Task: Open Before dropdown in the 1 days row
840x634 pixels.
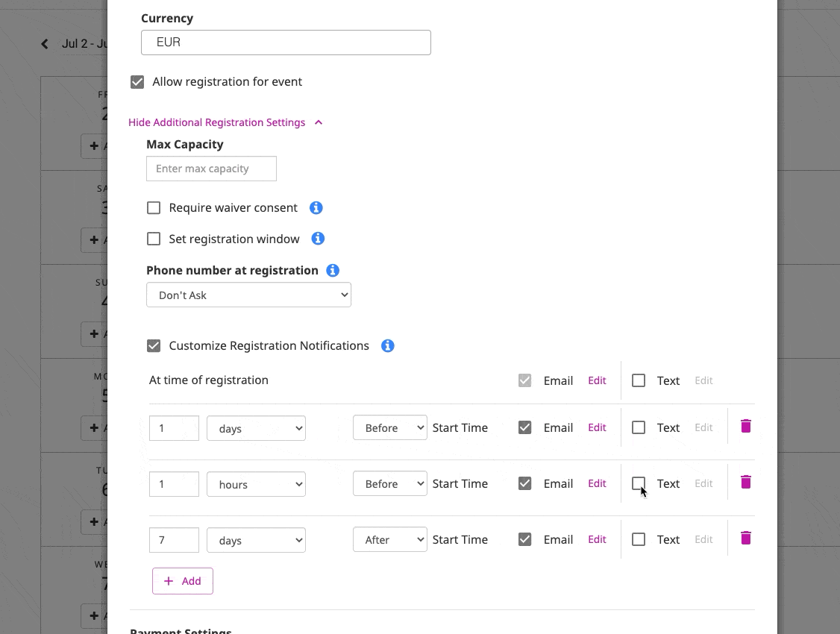Action: coord(390,428)
